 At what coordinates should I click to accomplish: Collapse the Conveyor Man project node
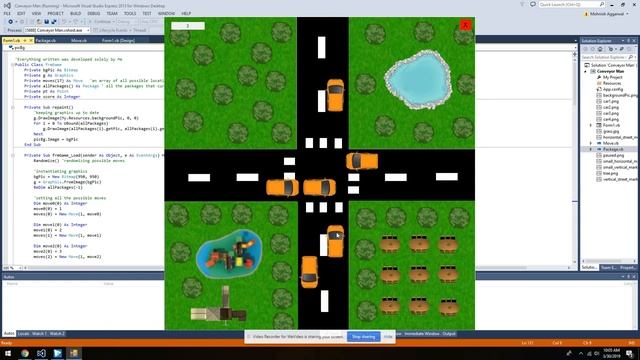tap(585, 71)
